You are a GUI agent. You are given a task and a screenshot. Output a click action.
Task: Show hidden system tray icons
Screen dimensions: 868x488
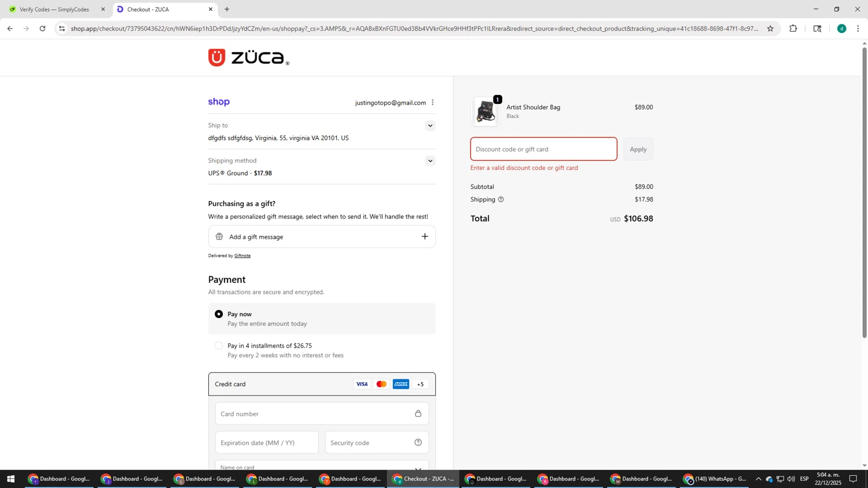point(759,479)
